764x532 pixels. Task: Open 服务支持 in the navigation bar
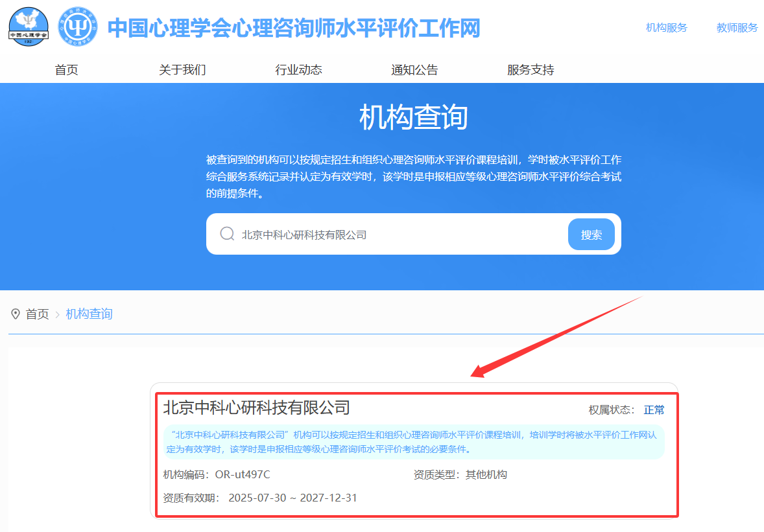pyautogui.click(x=530, y=69)
